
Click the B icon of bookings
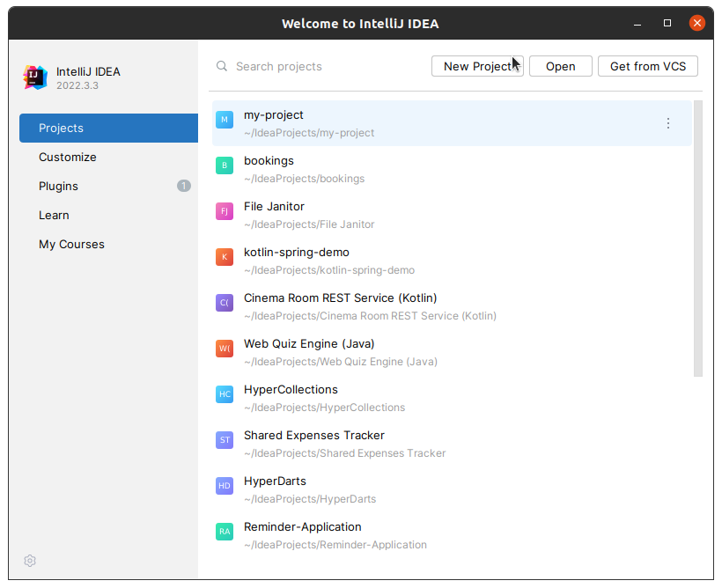[x=225, y=165]
